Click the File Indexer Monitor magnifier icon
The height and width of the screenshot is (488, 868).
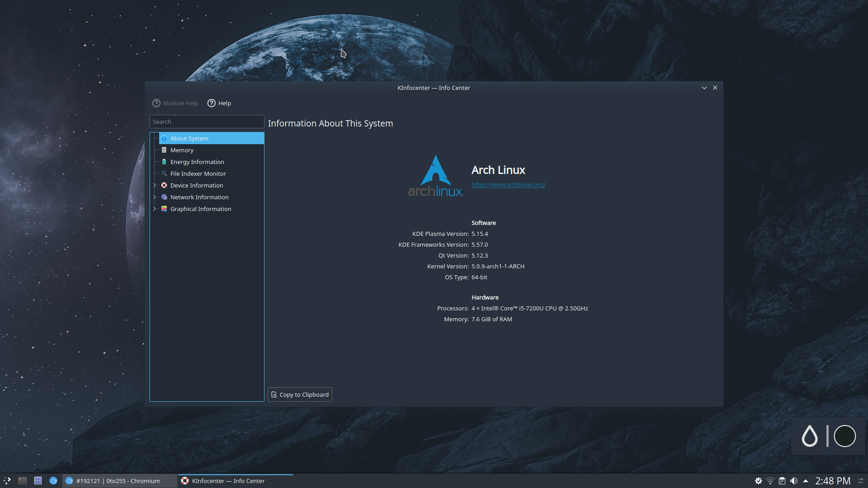(164, 173)
